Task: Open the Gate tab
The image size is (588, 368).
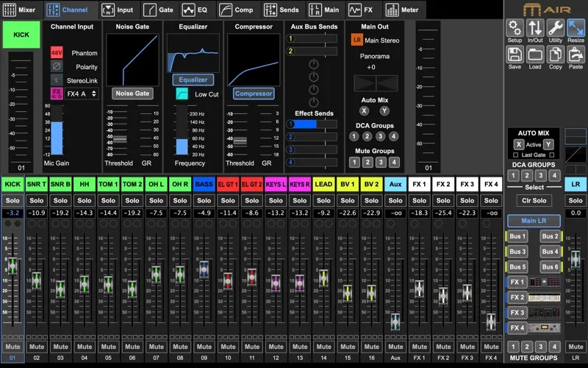Action: (159, 10)
